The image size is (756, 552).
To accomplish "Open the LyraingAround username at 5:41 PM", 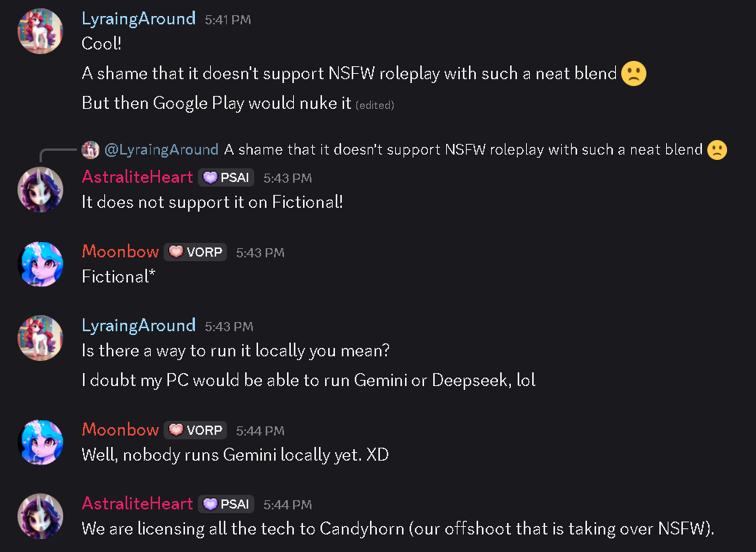I will (x=139, y=19).
